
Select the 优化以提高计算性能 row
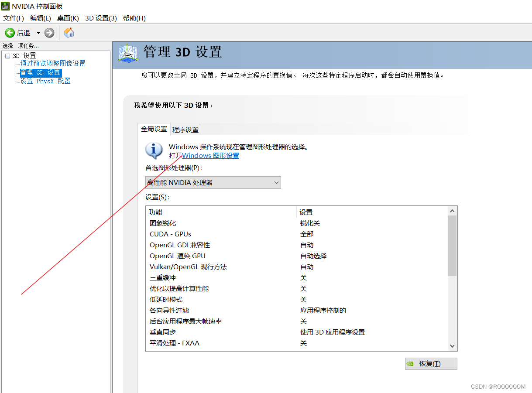297,288
